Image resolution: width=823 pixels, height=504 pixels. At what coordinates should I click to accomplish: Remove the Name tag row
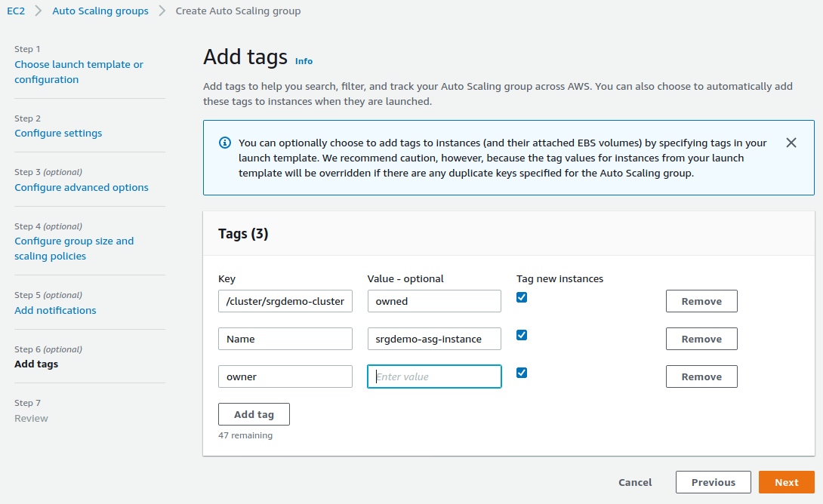701,339
